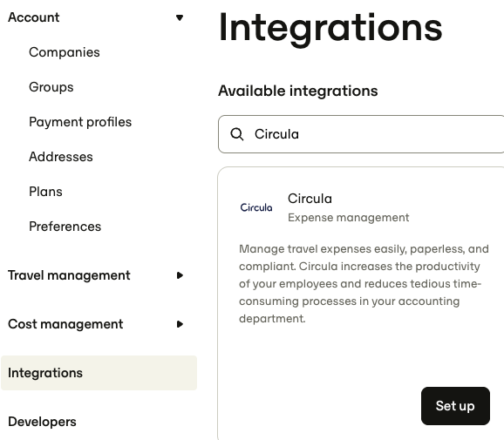The image size is (504, 440).
Task: Click the Travel management heading
Action: pos(69,275)
